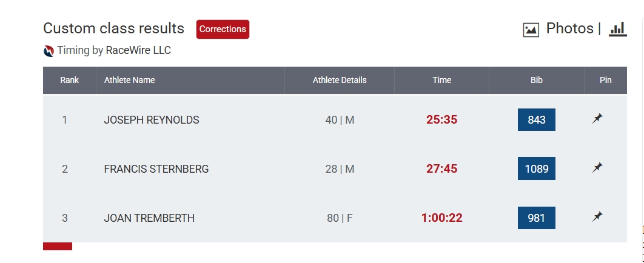Open the Photos link text
Image resolution: width=644 pixels, height=263 pixels.
(x=569, y=28)
